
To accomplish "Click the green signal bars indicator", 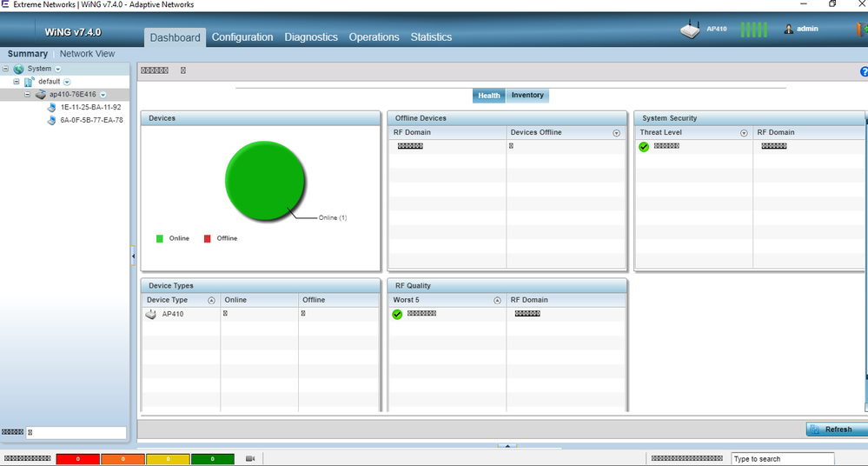I will pos(753,30).
